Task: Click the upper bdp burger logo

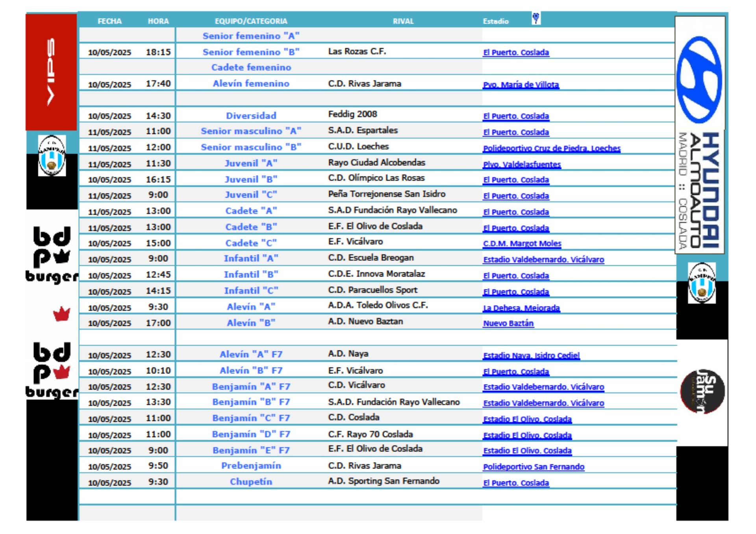Action: tap(52, 255)
